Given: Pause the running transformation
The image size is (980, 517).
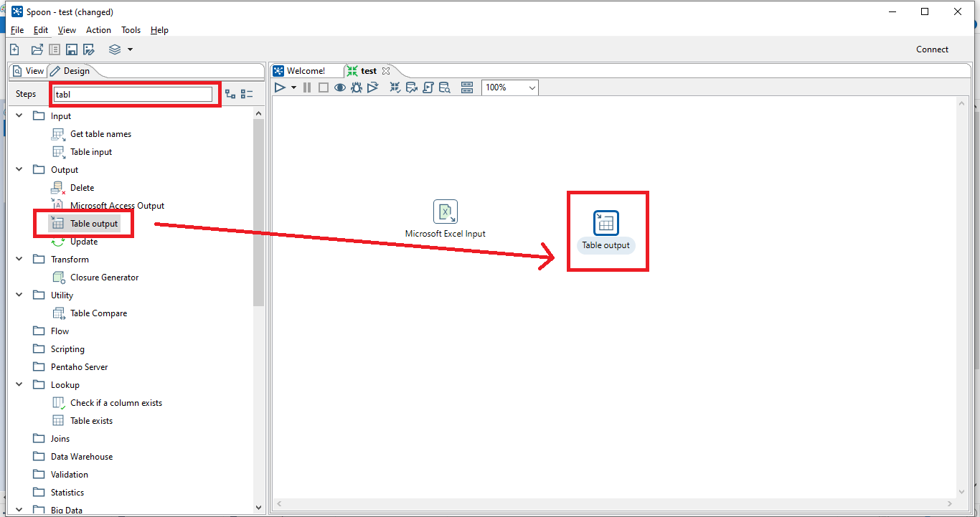Looking at the screenshot, I should (307, 87).
